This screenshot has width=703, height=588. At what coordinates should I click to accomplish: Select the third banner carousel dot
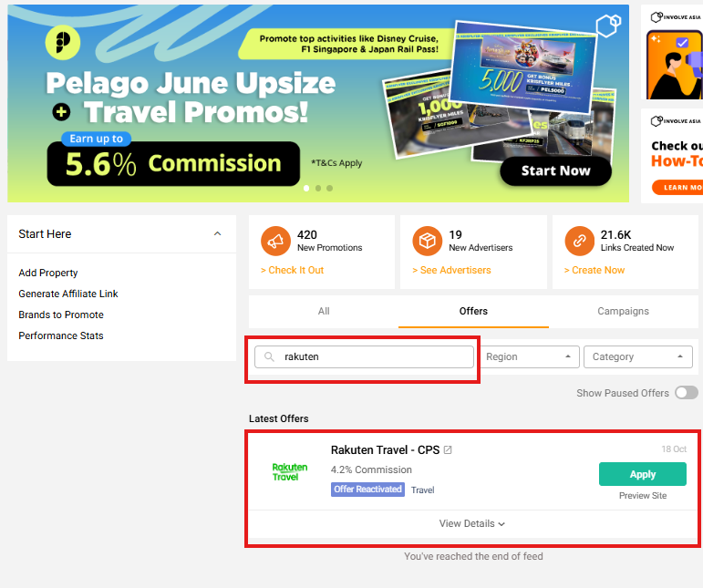[329, 188]
